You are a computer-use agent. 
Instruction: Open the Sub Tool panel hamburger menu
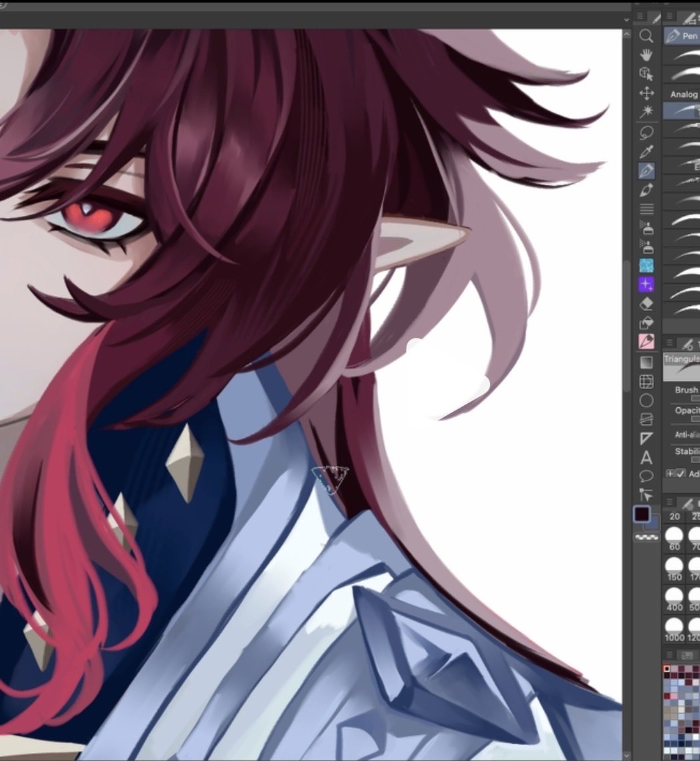(x=669, y=17)
